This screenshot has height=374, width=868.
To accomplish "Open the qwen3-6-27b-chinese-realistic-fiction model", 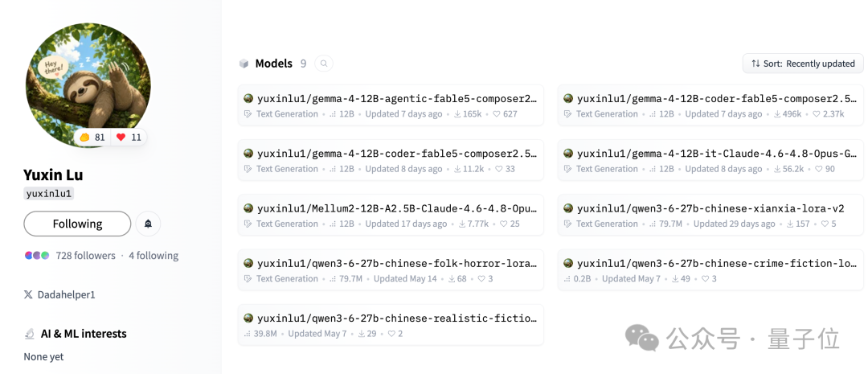I will click(391, 325).
